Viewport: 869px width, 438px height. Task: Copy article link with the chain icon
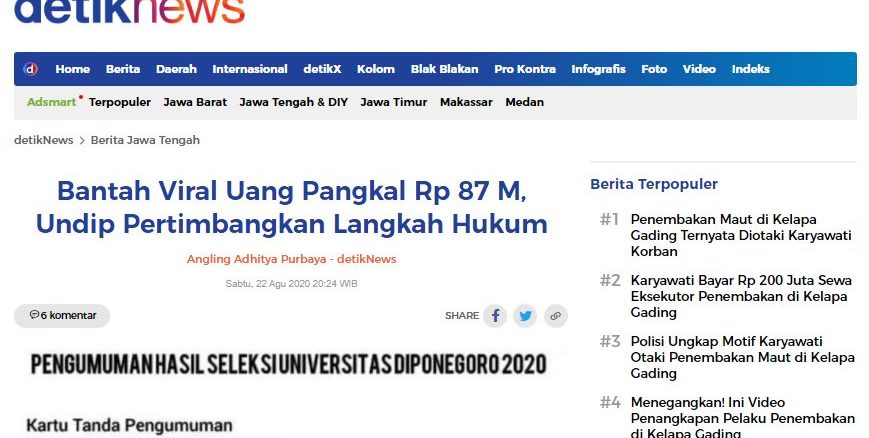pyautogui.click(x=555, y=316)
